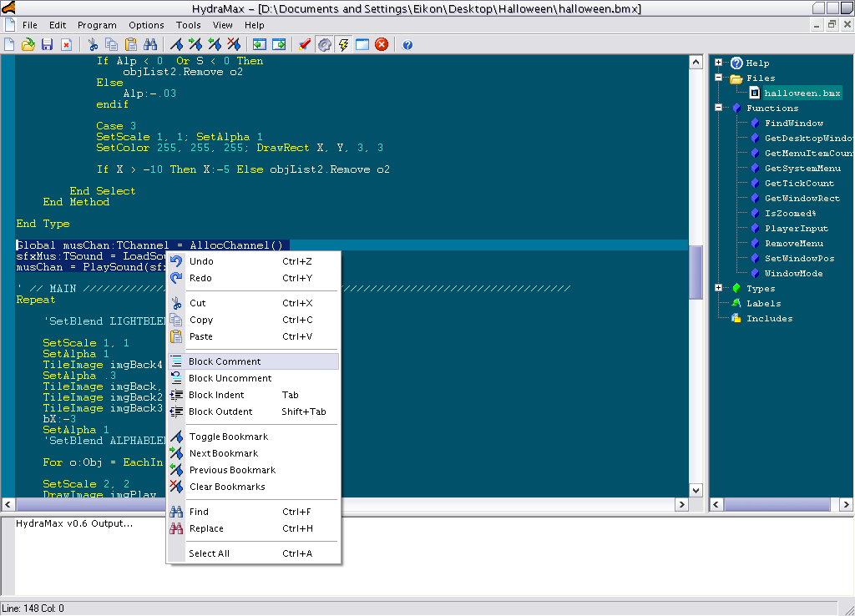Collapse the Functions tree node

[x=718, y=108]
